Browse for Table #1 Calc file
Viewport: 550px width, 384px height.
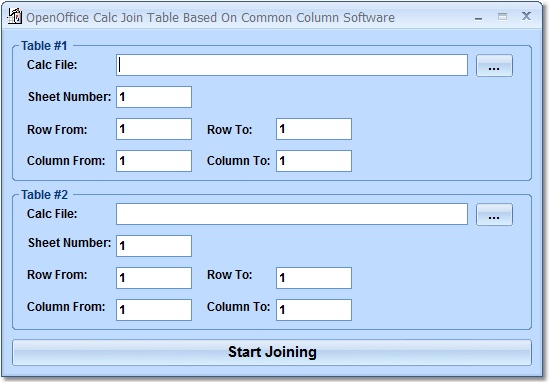[494, 66]
